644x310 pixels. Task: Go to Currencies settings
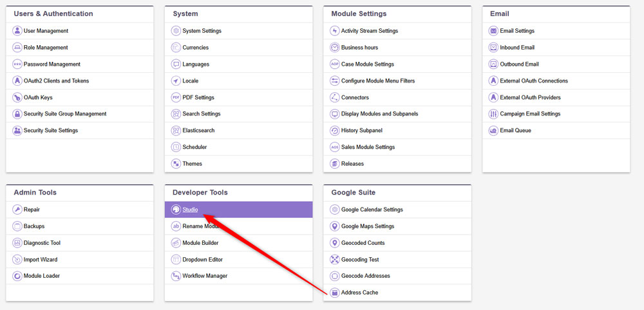pyautogui.click(x=196, y=48)
